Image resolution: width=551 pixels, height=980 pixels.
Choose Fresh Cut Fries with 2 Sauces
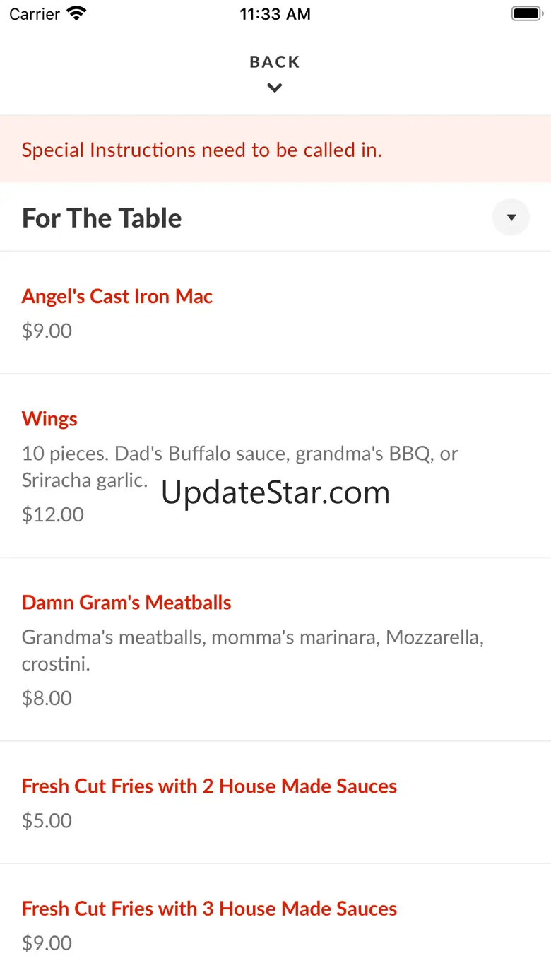click(x=209, y=786)
